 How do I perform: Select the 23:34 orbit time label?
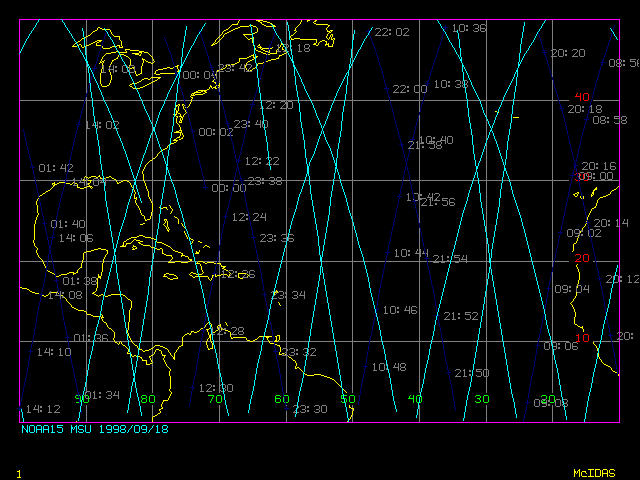289,295
